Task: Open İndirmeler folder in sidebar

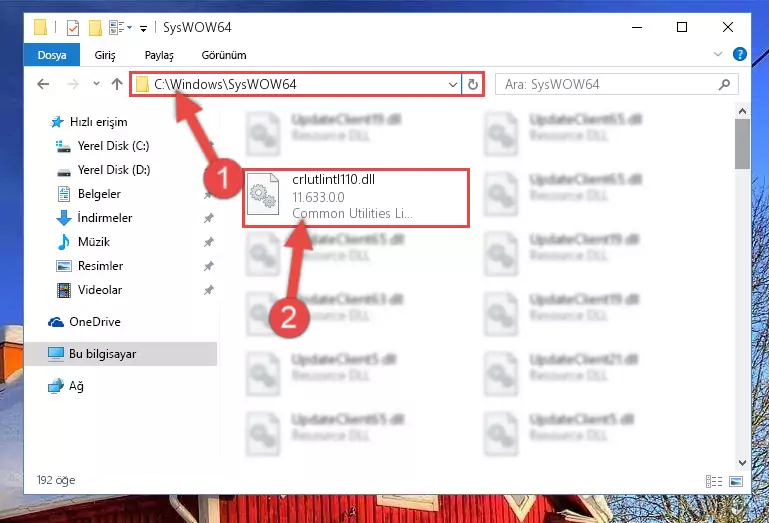Action: pos(104,218)
